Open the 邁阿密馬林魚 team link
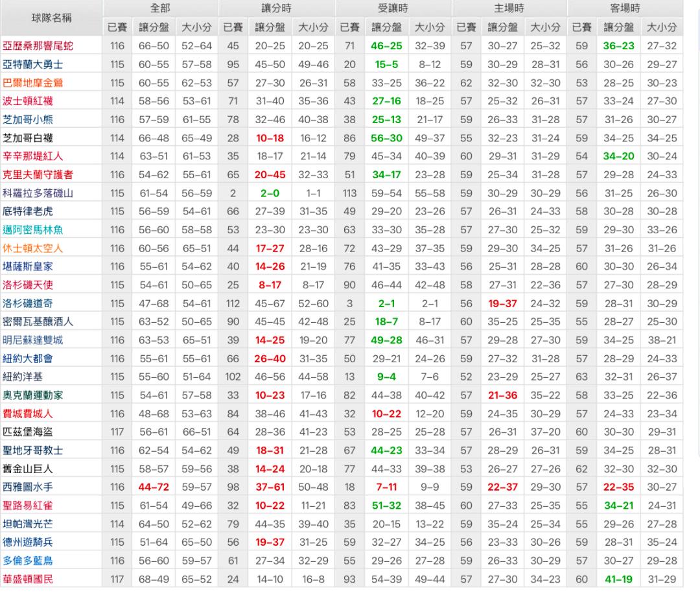The width and height of the screenshot is (700, 595). pyautogui.click(x=32, y=230)
